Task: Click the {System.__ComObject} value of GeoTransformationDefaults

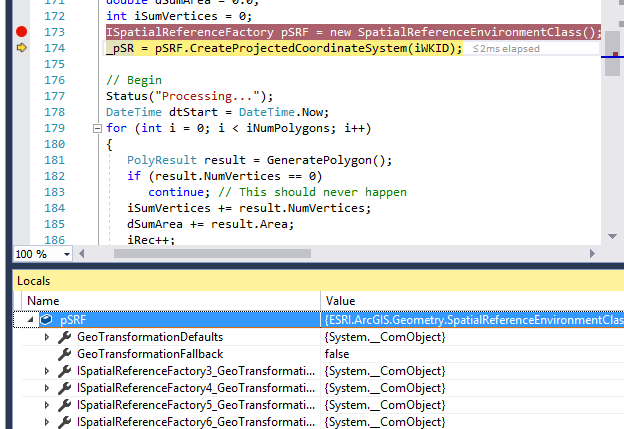Action: pyautogui.click(x=385, y=337)
